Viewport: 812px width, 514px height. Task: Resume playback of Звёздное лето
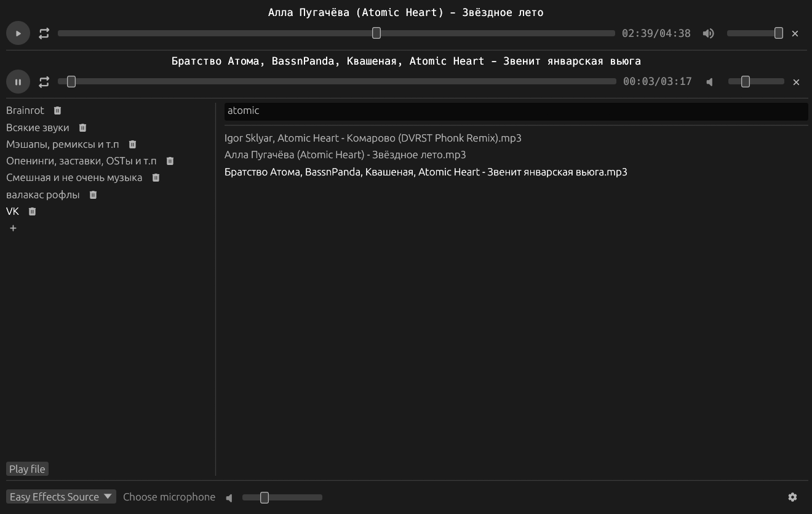pos(18,33)
